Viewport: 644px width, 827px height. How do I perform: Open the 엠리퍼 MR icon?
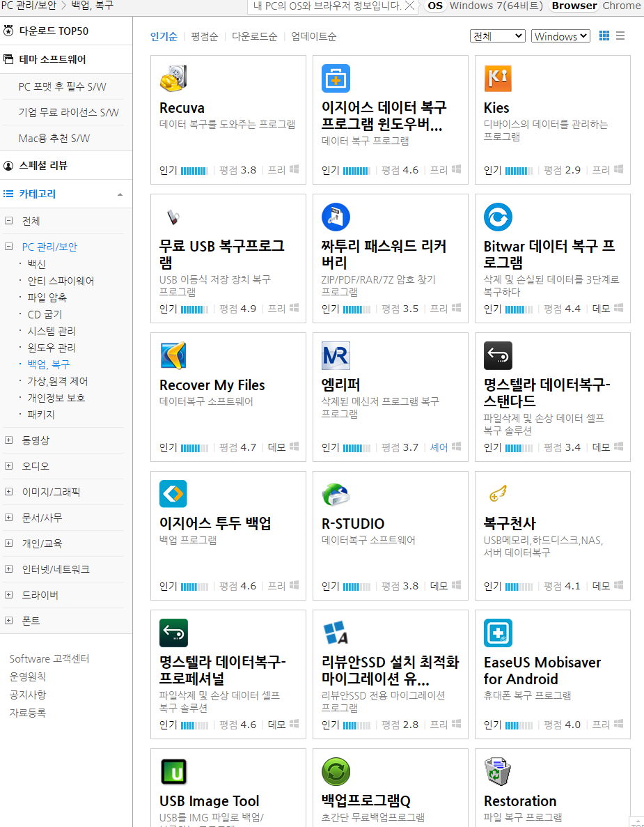pyautogui.click(x=336, y=355)
